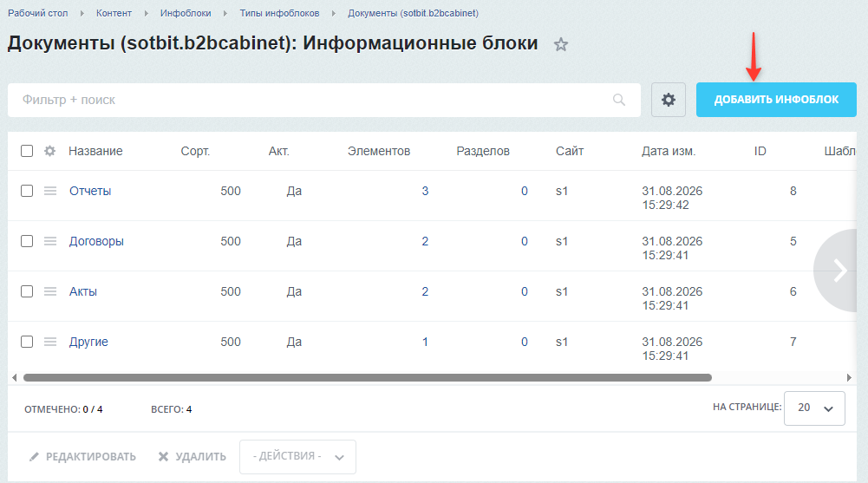Go to Инфоблоки breadcrumb

186,13
